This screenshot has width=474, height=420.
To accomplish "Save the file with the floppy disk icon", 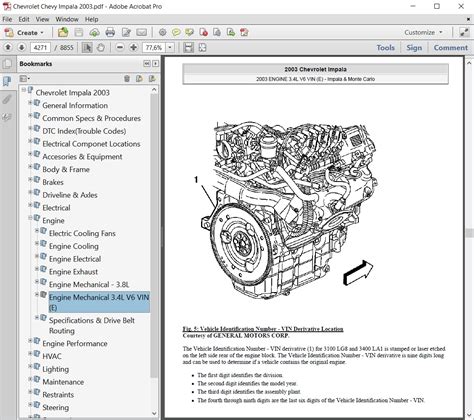I will coord(79,32).
